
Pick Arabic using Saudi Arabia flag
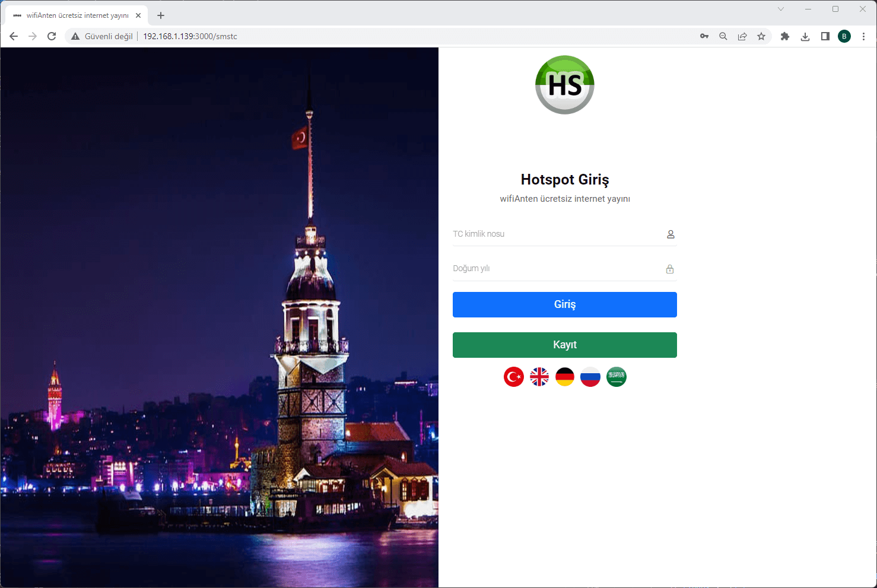pyautogui.click(x=617, y=377)
